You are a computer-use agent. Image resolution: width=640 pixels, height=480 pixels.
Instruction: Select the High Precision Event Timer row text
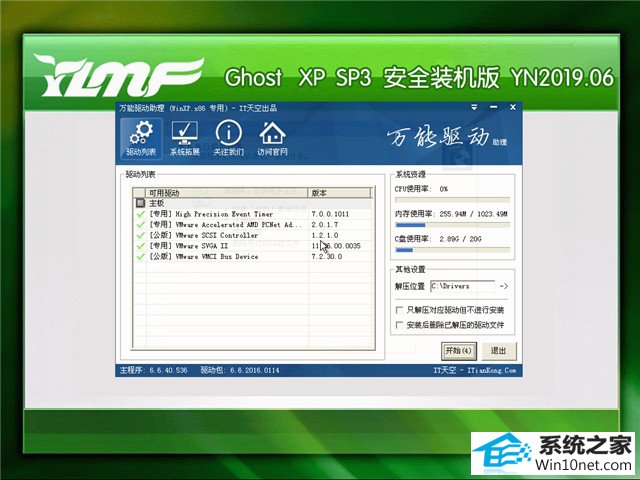[211, 214]
